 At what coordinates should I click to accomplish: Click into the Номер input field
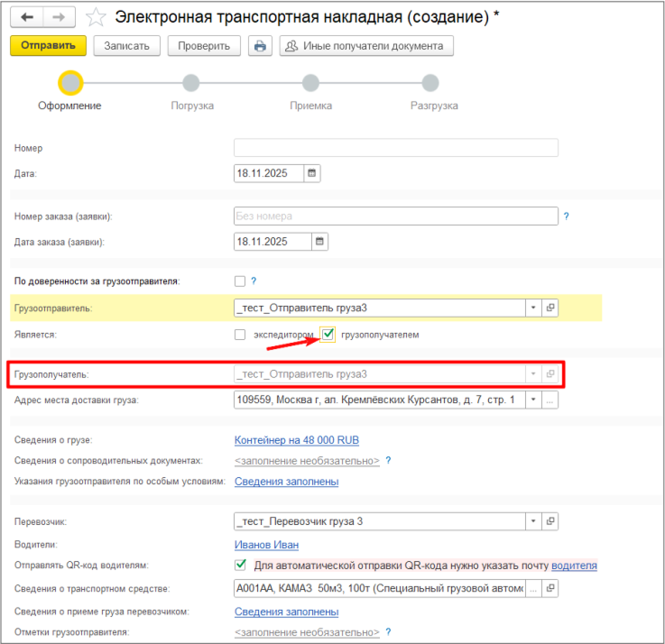[395, 148]
